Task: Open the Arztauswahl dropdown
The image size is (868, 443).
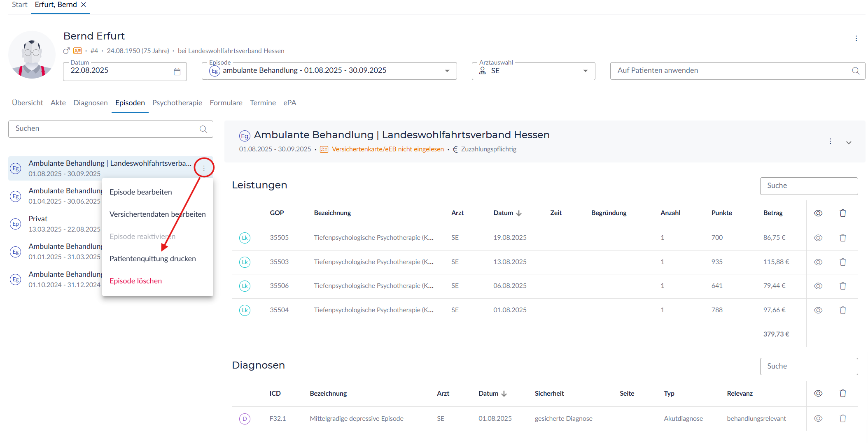Action: pyautogui.click(x=585, y=71)
